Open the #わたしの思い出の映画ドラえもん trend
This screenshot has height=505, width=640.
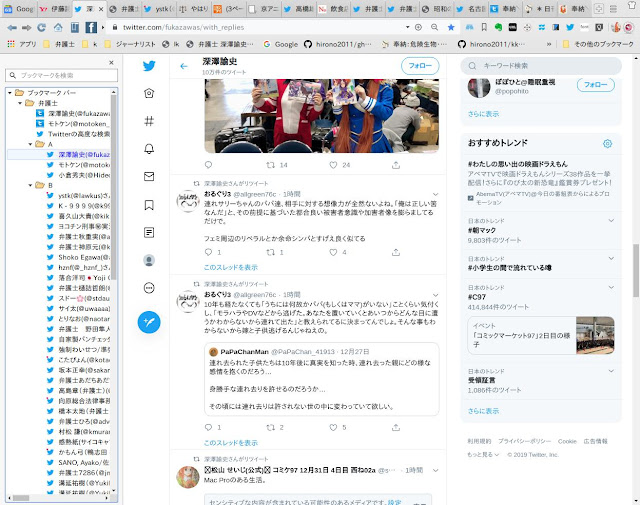[x=518, y=164]
